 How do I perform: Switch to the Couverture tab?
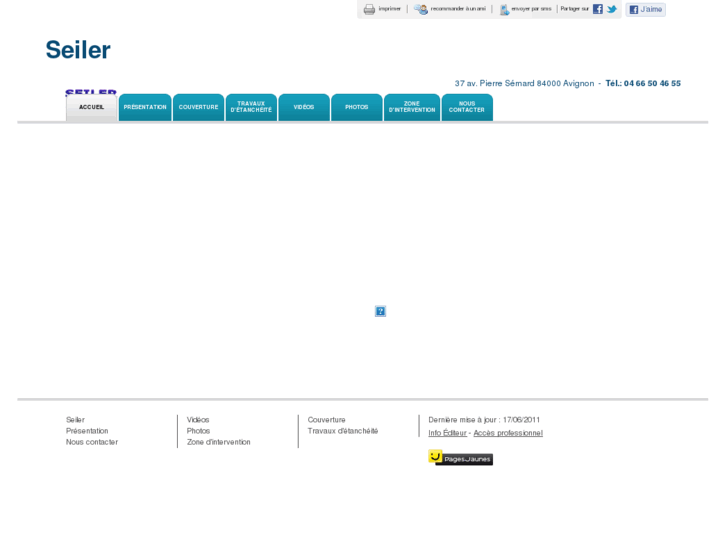(198, 108)
